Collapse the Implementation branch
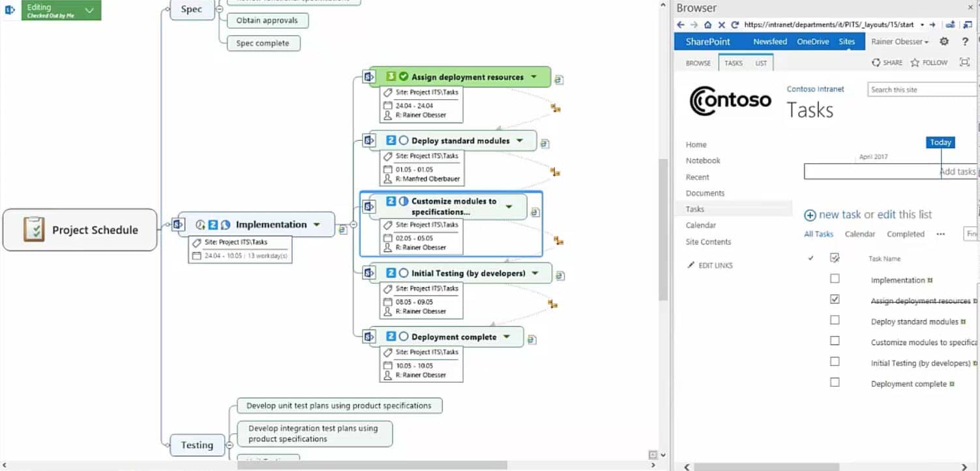 coord(353,224)
